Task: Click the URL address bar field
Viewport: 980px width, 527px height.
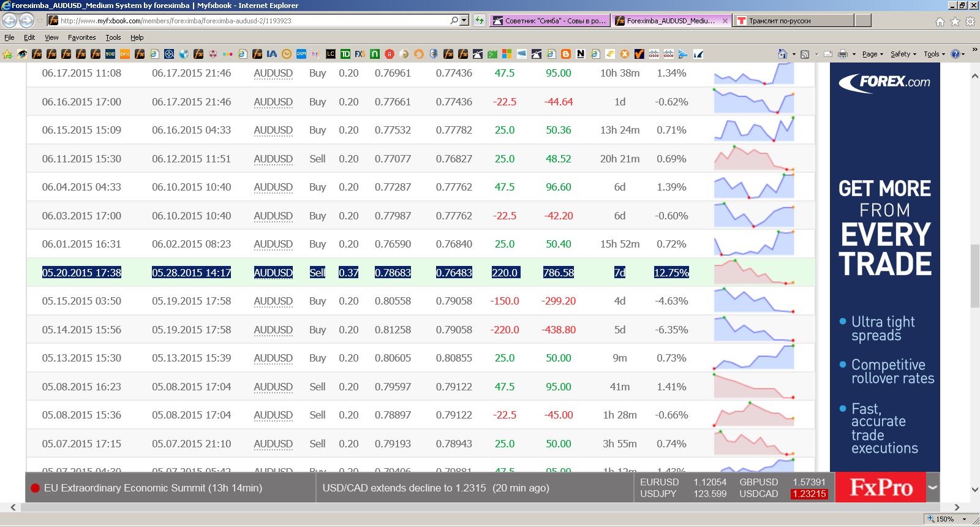Action: click(x=254, y=20)
